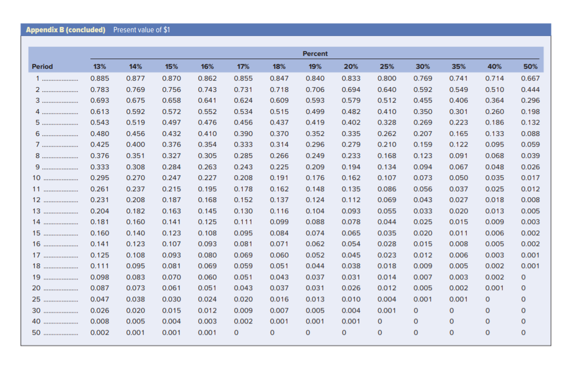
Task: Click the value 0.885 under 13% column
Action: point(99,78)
